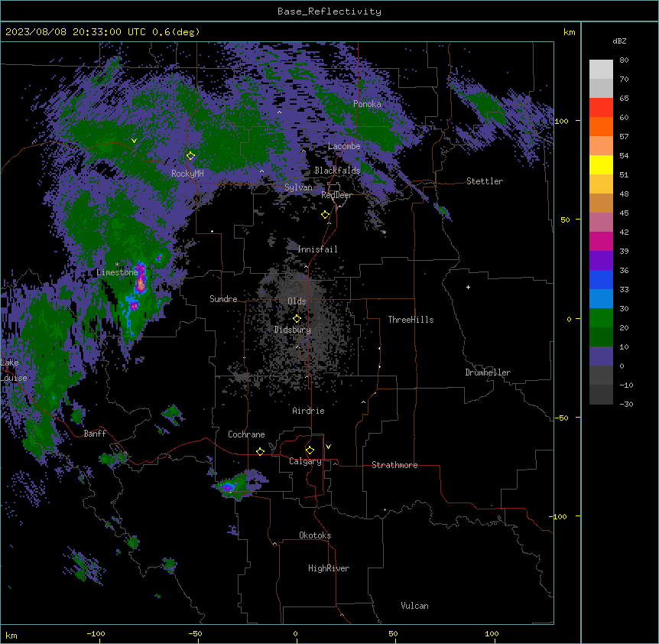659x644 pixels.
Task: Click the yellow diamond marker below RedDeer
Action: [x=326, y=215]
